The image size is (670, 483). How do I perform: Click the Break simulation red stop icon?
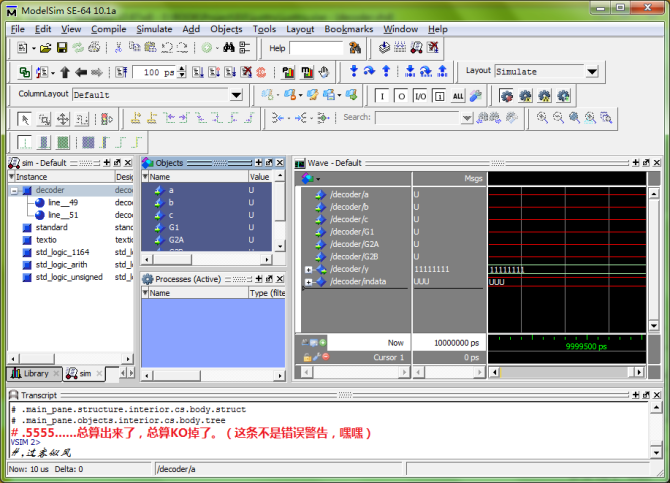[262, 72]
